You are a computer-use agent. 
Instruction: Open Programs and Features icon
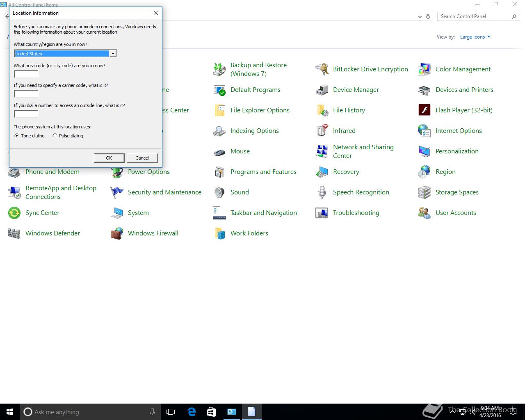(x=219, y=172)
